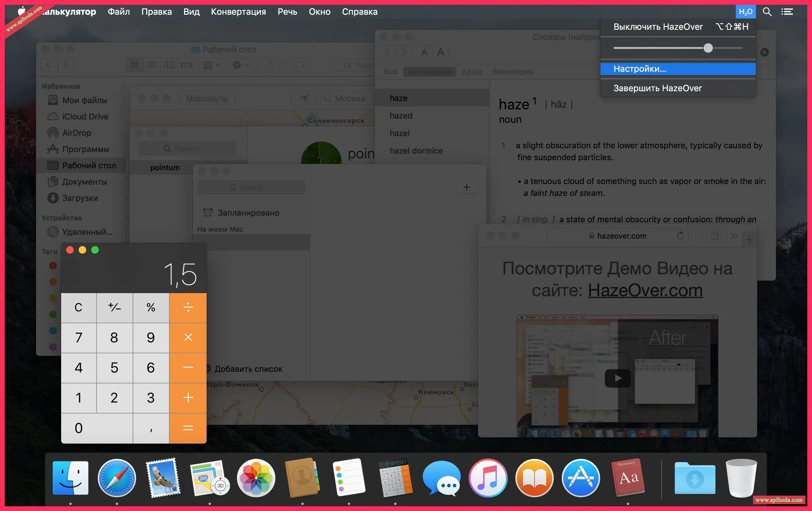Open iTunes from the Dock
Viewport: 812px width, 511px height.
coord(488,478)
